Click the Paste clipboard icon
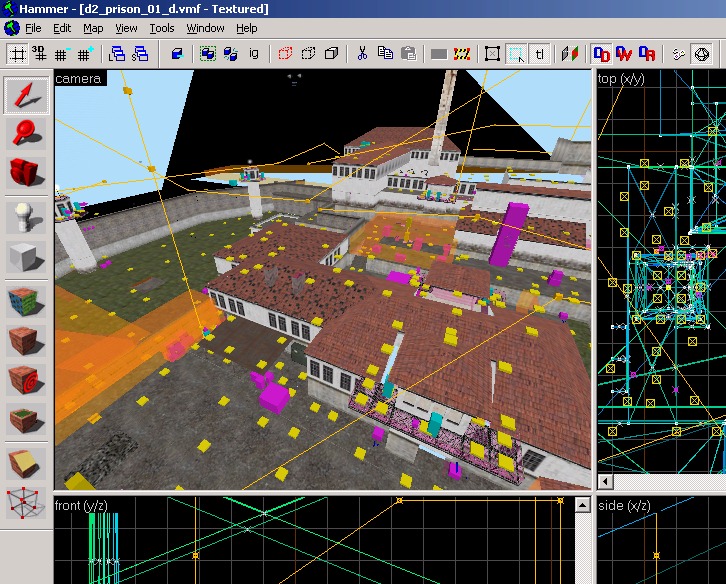 [x=408, y=54]
